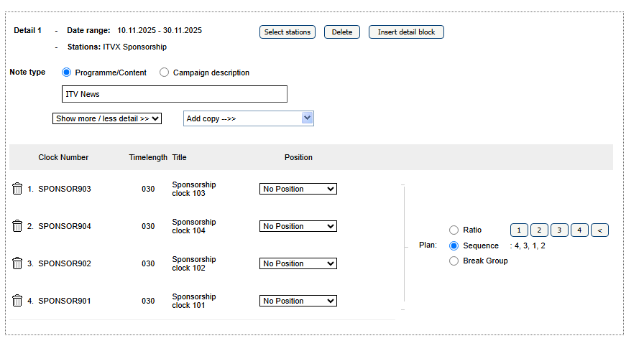The width and height of the screenshot is (644, 351).
Task: Open Show more / less detail dropdown
Action: (107, 118)
